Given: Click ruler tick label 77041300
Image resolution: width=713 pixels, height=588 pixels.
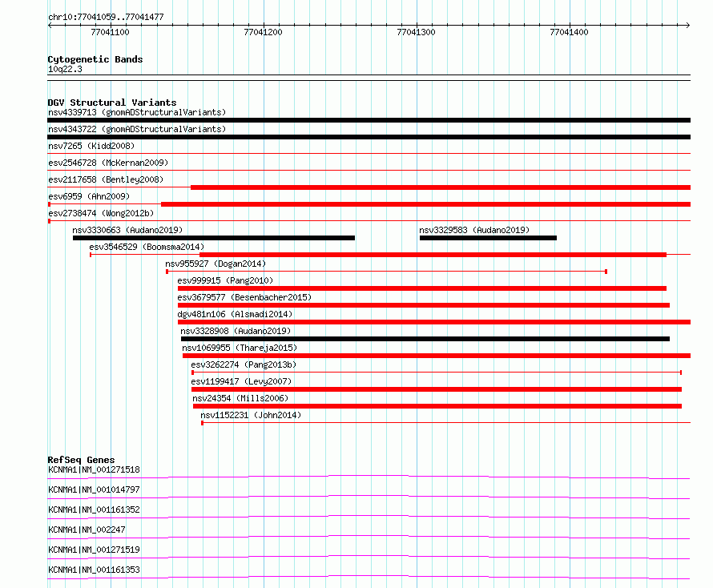Looking at the screenshot, I should [x=416, y=32].
